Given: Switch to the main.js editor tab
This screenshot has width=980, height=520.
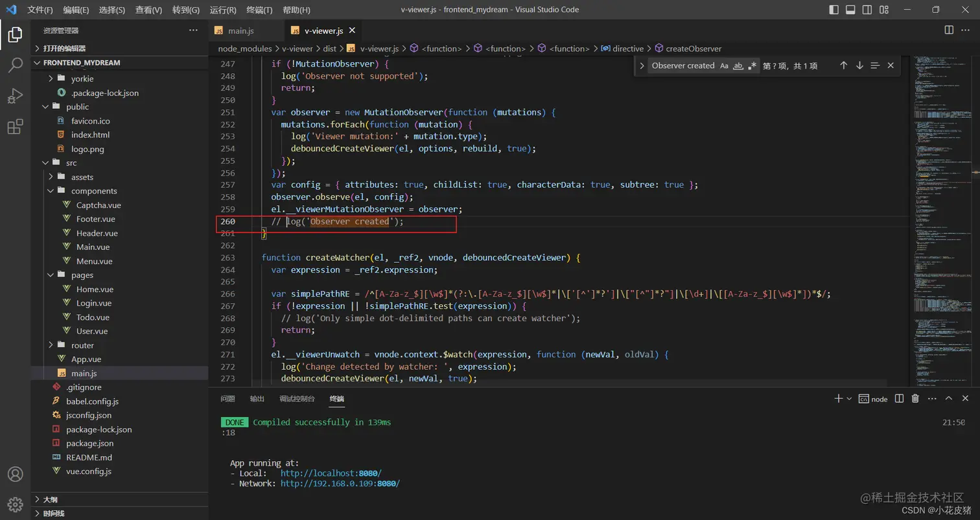Looking at the screenshot, I should point(240,30).
